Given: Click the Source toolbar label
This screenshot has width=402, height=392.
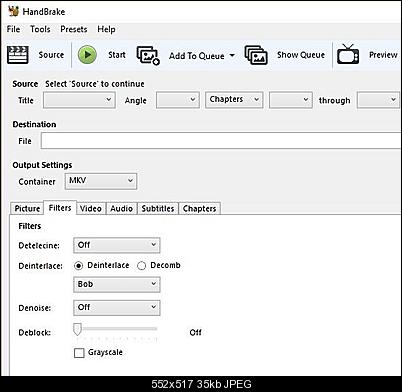Looking at the screenshot, I should point(51,55).
